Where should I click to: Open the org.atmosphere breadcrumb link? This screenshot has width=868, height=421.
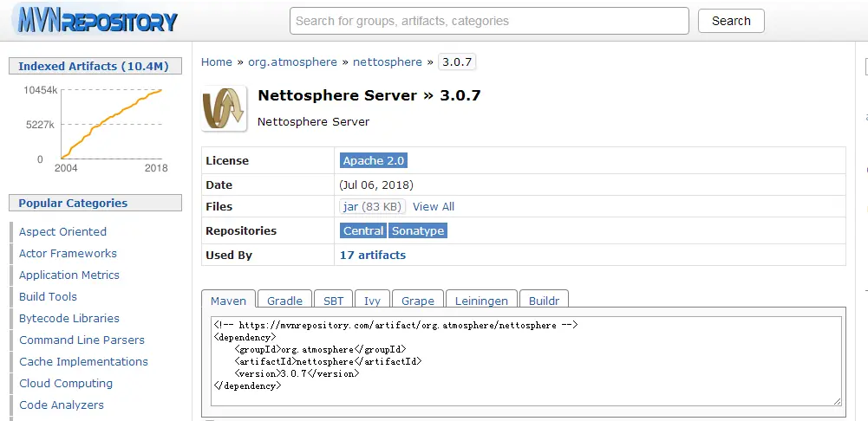coord(292,62)
